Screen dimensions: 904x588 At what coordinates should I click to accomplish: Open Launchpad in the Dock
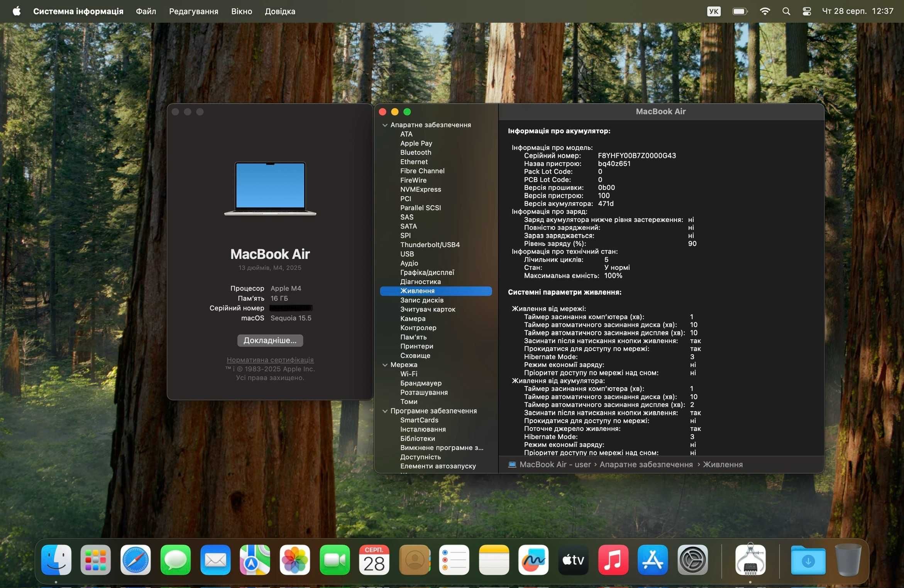(96, 559)
